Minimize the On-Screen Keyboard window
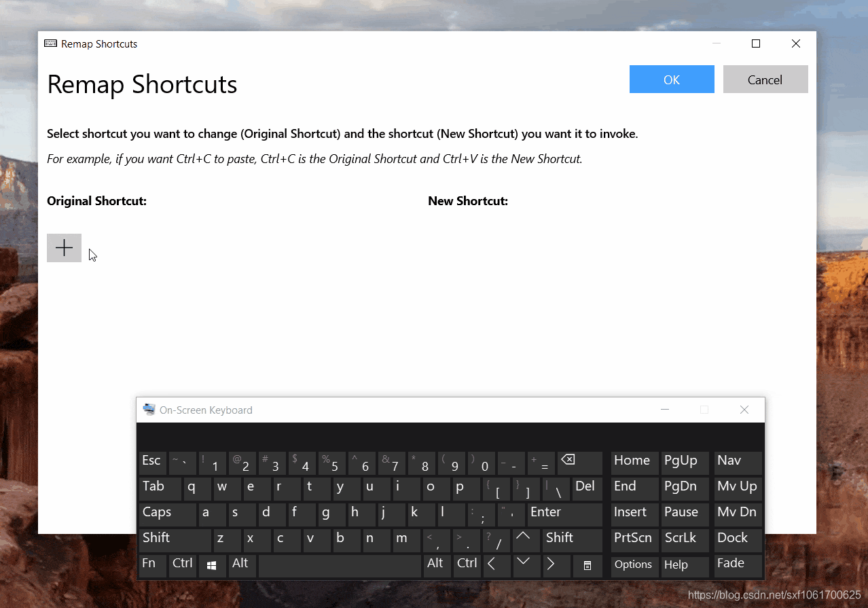Image resolution: width=868 pixels, height=608 pixels. click(665, 410)
